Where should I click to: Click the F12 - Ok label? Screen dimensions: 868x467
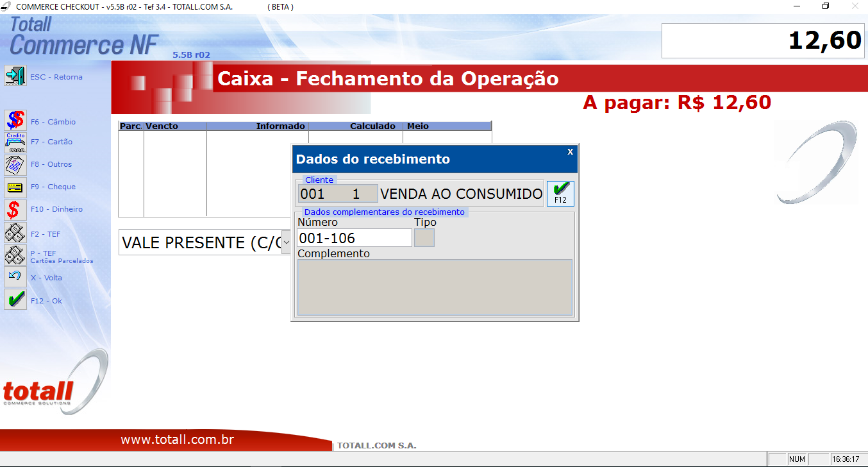coord(46,301)
